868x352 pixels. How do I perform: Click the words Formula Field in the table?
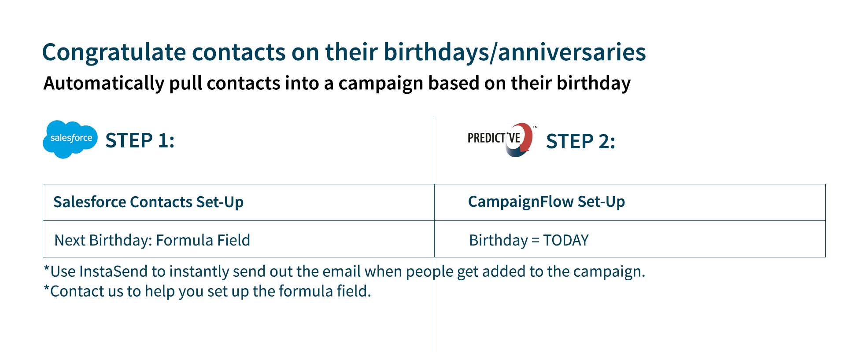pos(203,240)
